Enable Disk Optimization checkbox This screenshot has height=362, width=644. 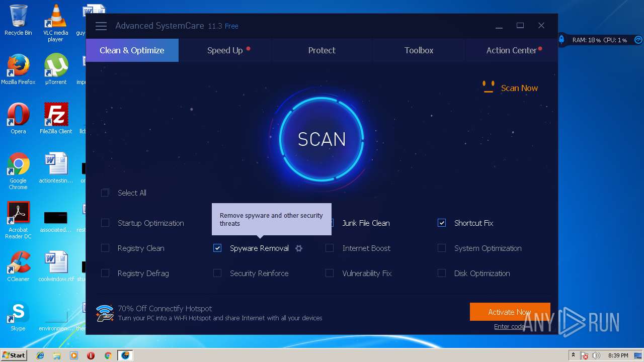point(442,274)
